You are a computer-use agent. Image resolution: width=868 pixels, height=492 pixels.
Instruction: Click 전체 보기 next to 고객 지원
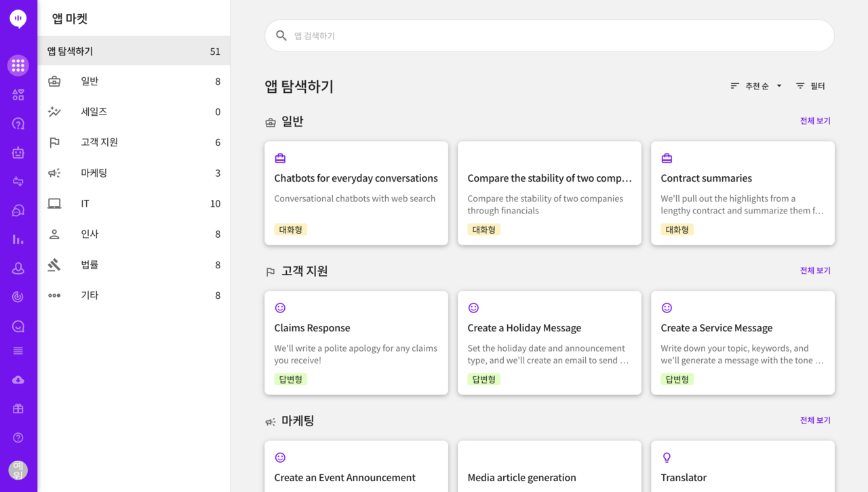[814, 270]
